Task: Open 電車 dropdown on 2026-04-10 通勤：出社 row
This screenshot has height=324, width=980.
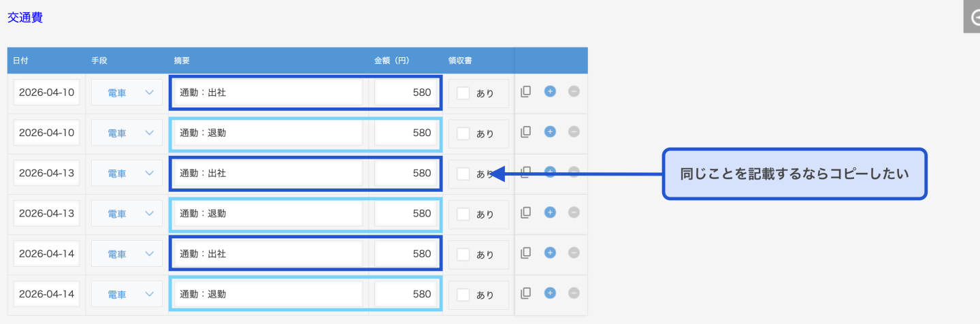Action: 127,93
